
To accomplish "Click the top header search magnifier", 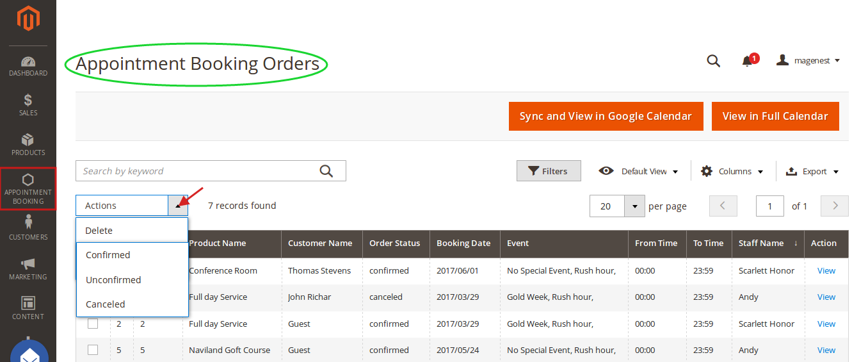I will tap(713, 61).
